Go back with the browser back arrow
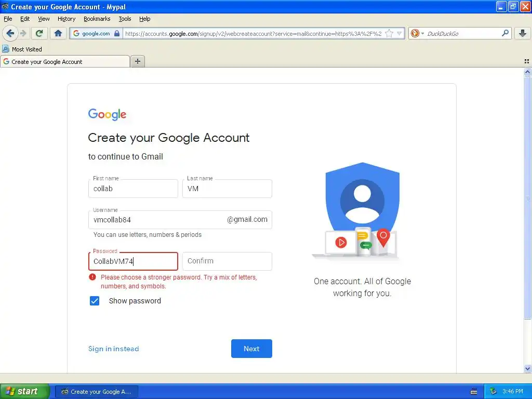532x399 pixels. 10,33
